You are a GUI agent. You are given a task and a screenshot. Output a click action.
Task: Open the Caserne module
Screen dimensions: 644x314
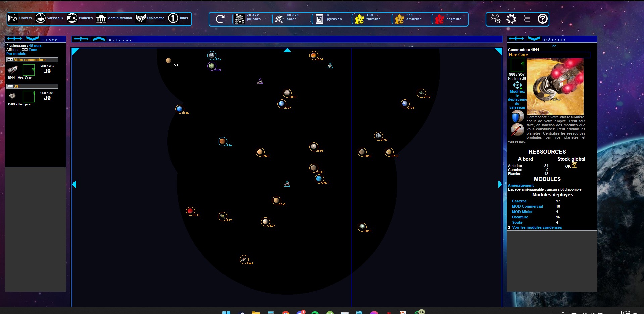pos(519,201)
